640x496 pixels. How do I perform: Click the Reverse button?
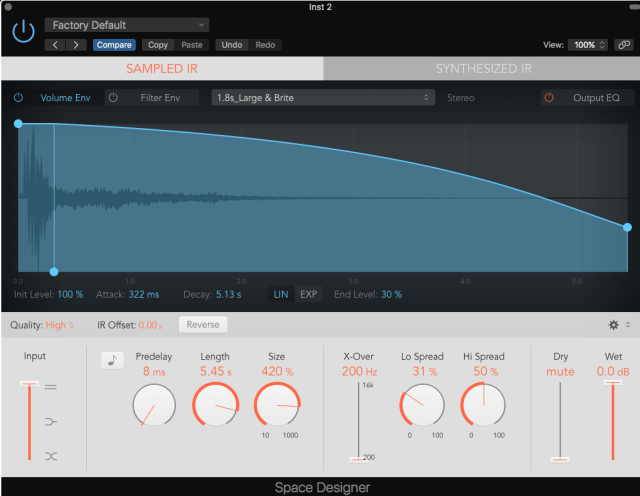[203, 325]
